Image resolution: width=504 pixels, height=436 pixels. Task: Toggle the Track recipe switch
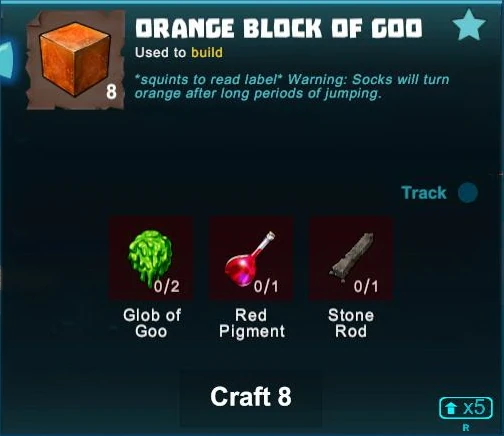click(x=468, y=192)
